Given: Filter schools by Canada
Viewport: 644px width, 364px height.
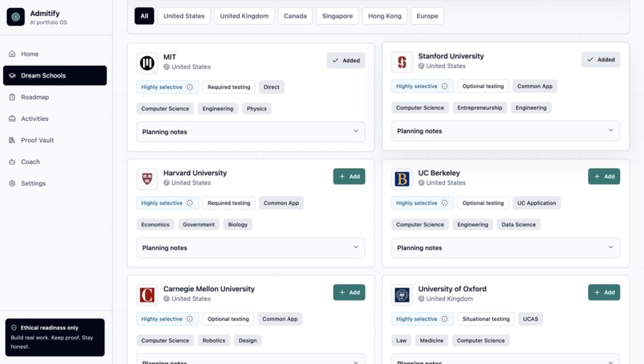Looking at the screenshot, I should coord(296,16).
